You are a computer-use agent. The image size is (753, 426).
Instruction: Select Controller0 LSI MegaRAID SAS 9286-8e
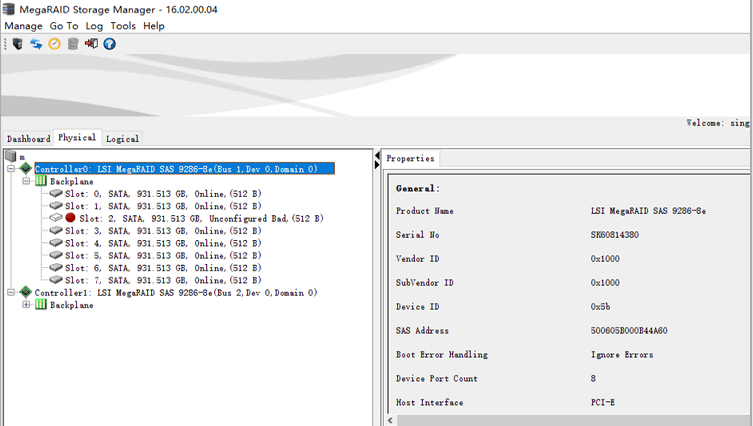pos(185,169)
